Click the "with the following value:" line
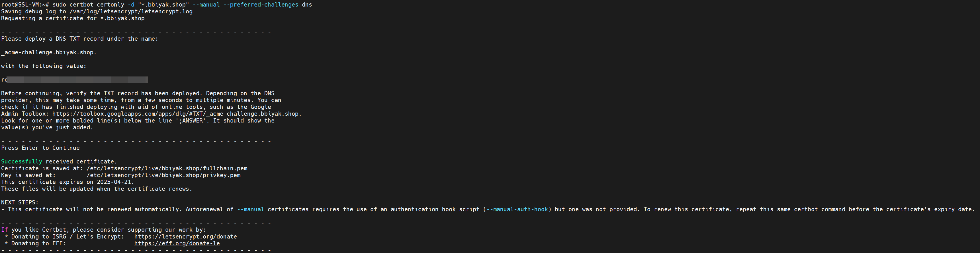This screenshot has width=980, height=253. pos(44,66)
